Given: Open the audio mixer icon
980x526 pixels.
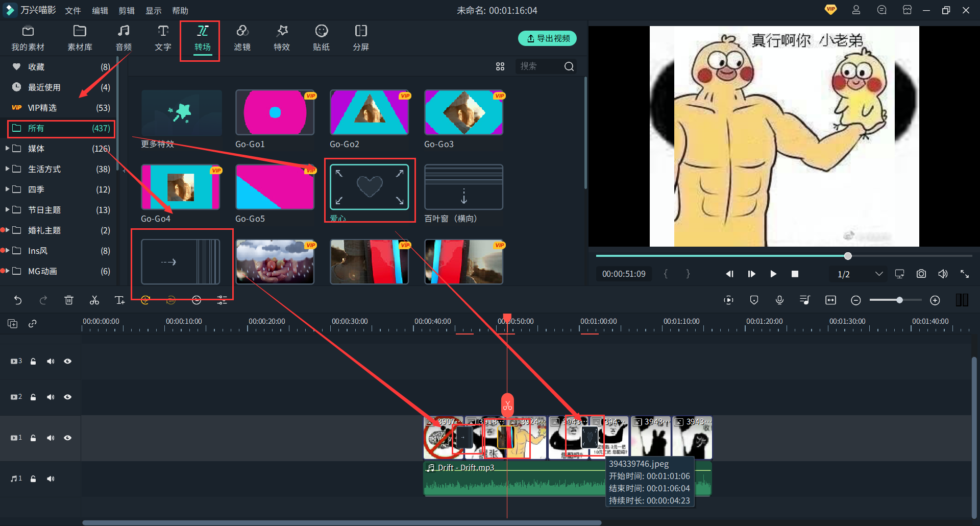Looking at the screenshot, I should pyautogui.click(x=805, y=300).
